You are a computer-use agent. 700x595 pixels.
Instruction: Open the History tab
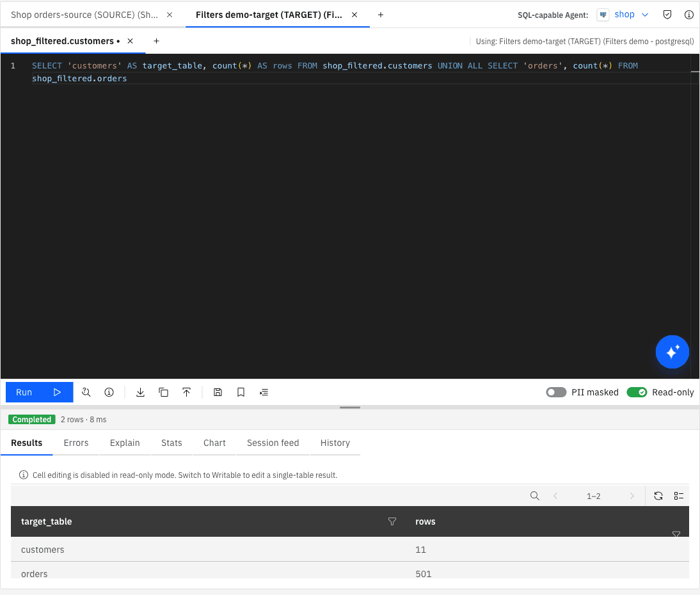[335, 443]
